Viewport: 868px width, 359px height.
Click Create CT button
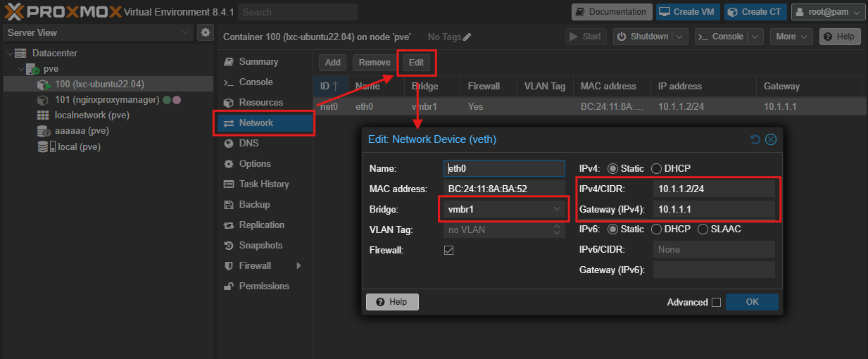click(756, 12)
